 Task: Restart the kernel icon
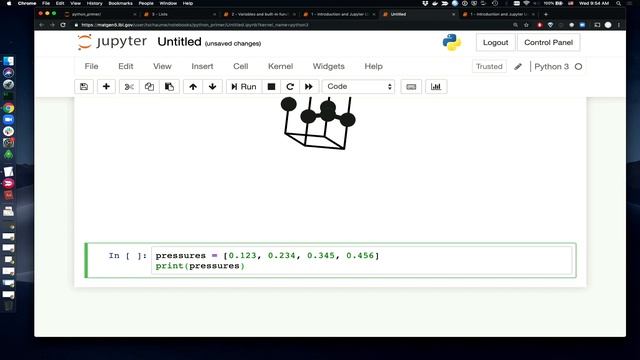click(x=290, y=87)
